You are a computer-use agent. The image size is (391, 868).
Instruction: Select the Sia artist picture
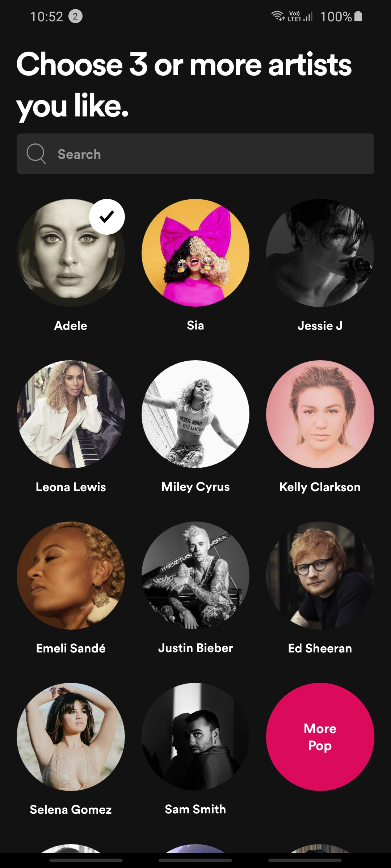[195, 253]
